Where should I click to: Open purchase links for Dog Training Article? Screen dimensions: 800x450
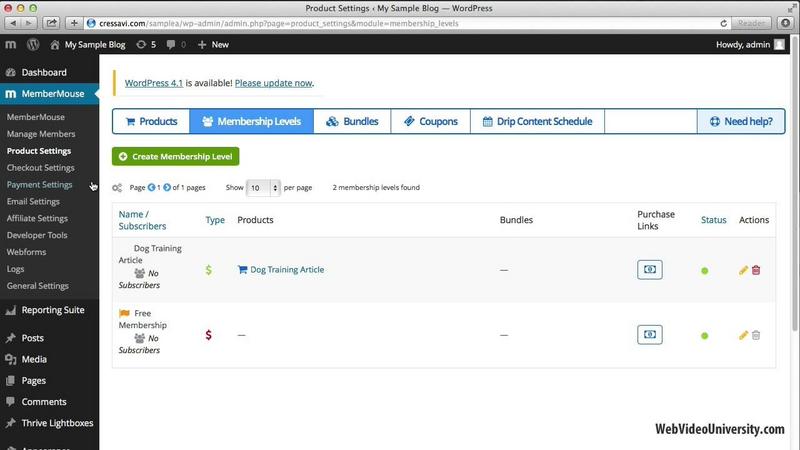tap(649, 269)
